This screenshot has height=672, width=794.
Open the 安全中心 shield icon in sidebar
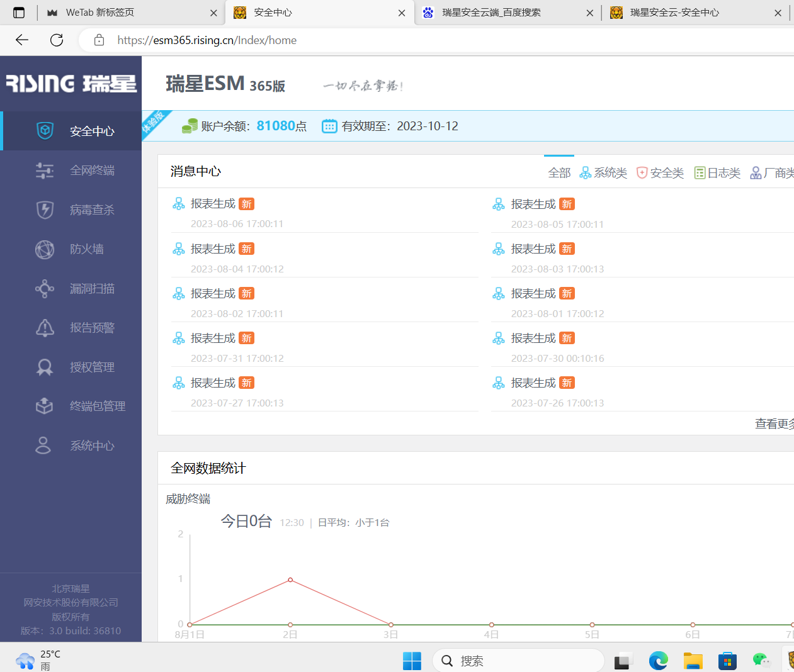(45, 131)
